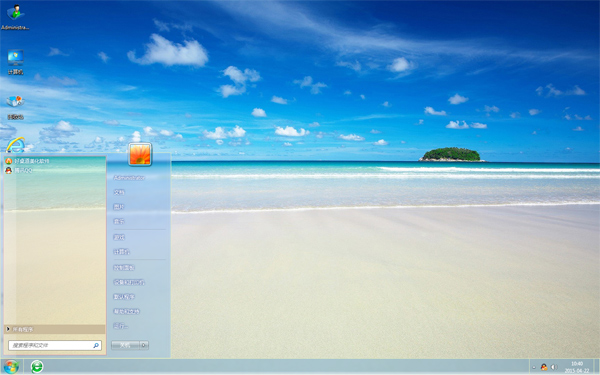Open the volume speaker tray icon

point(554,367)
